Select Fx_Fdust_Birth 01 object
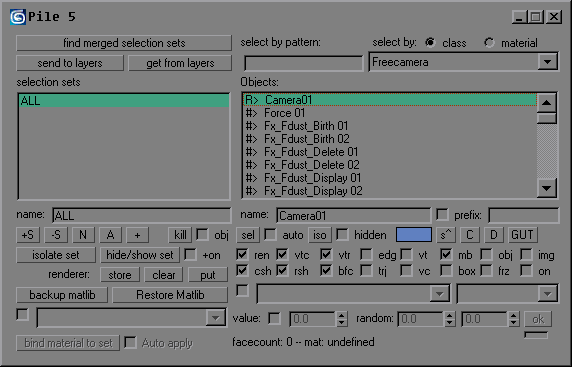 point(390,126)
